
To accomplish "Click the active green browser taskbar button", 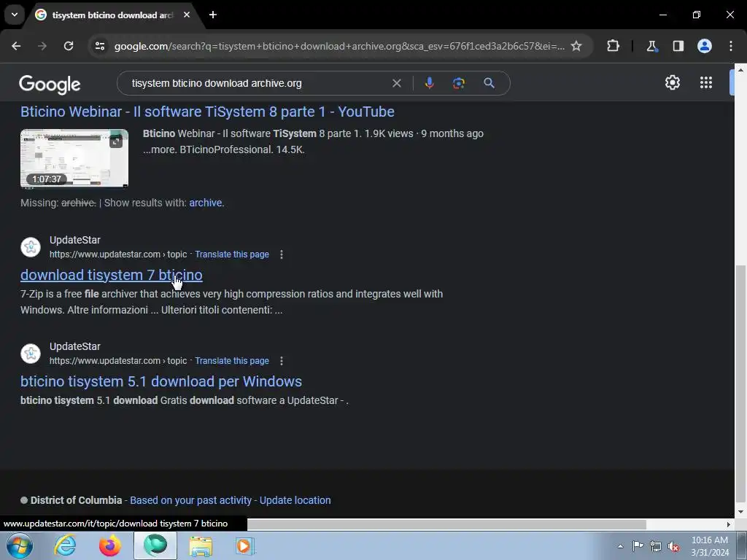I will 155,545.
